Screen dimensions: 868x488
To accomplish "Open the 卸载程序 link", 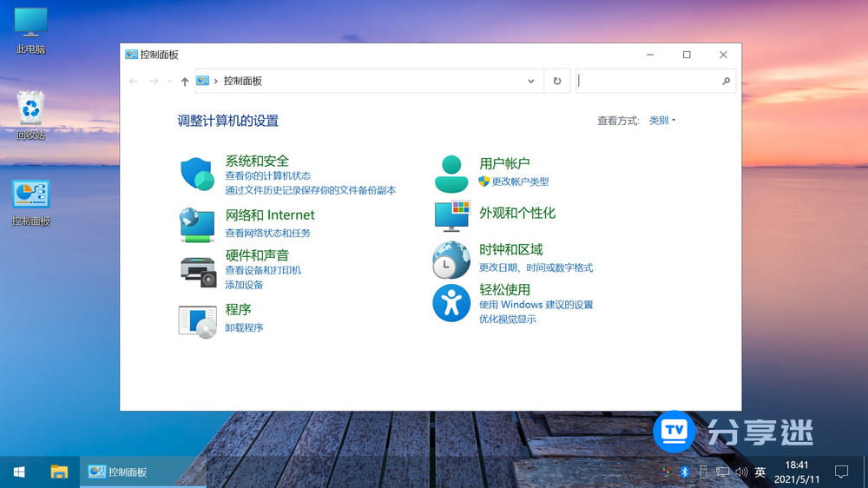I will coord(244,327).
